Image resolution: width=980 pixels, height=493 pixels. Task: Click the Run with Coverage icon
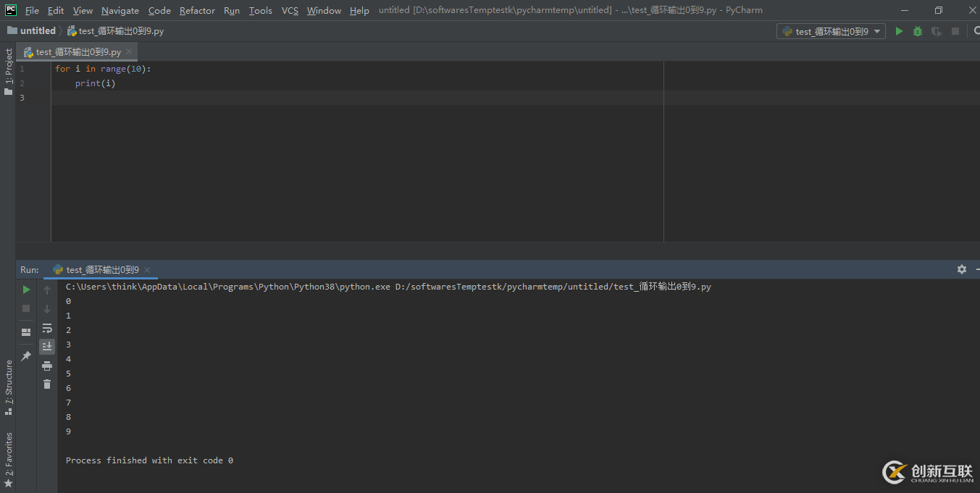(937, 31)
